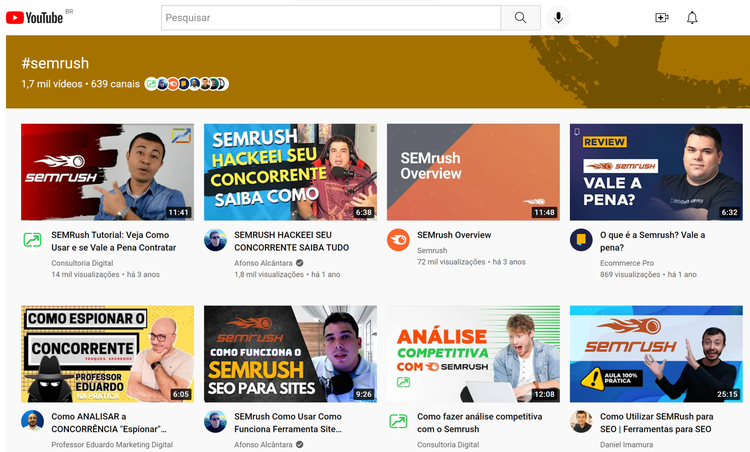This screenshot has width=750, height=452.
Task: Click the #semrush hashtag heading
Action: coord(55,63)
